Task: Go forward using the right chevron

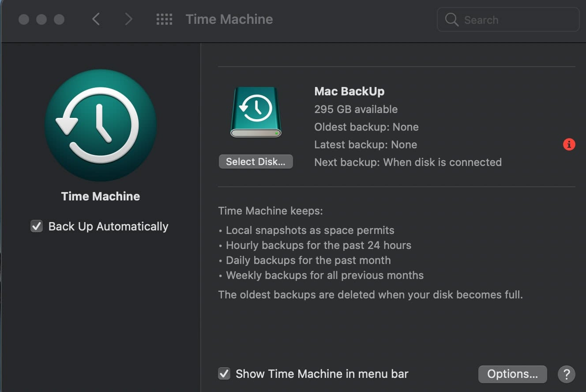Action: point(128,19)
